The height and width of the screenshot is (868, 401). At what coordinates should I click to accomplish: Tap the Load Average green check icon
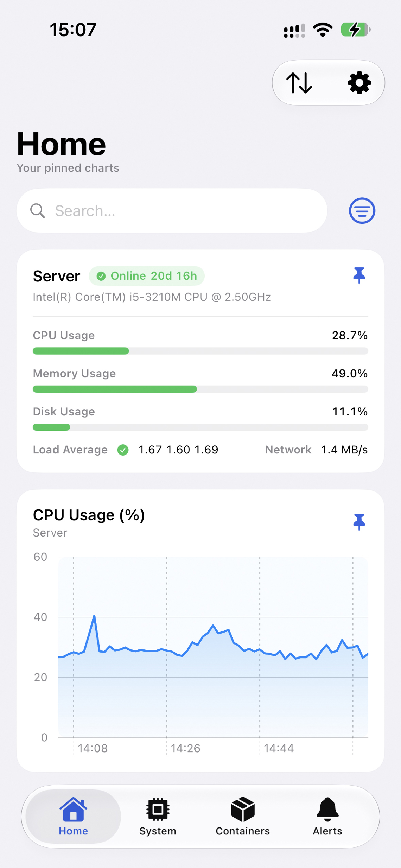click(123, 450)
